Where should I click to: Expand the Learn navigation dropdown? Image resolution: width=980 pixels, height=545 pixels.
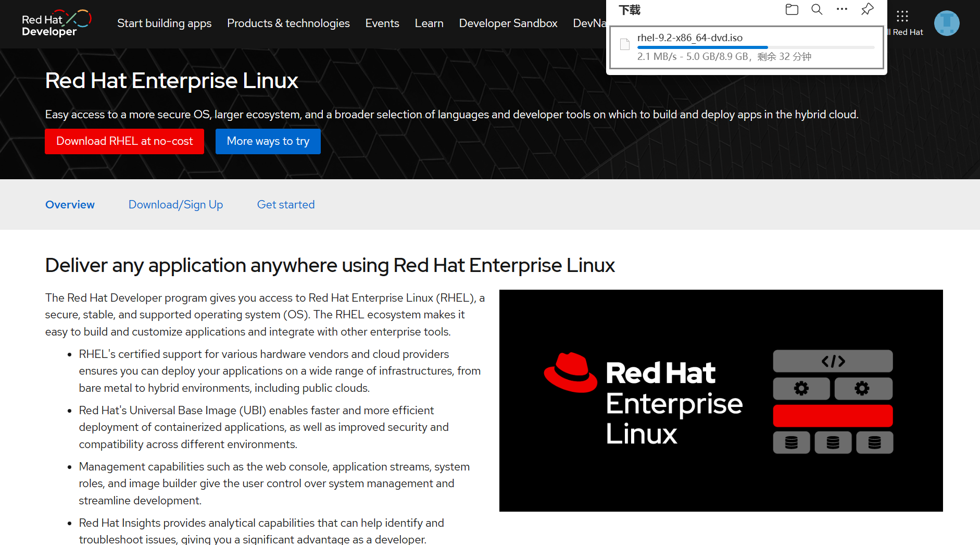tap(429, 23)
